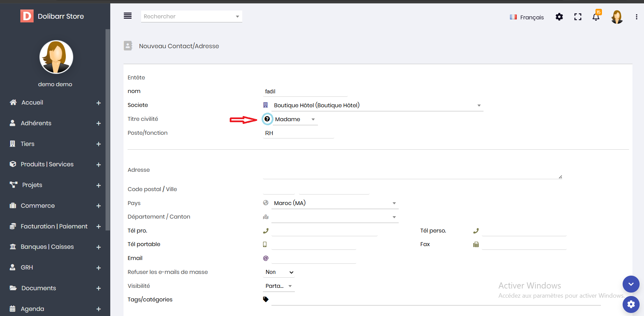This screenshot has height=316, width=644.
Task: Open the Titre civilité Madame dropdown
Action: [x=295, y=119]
